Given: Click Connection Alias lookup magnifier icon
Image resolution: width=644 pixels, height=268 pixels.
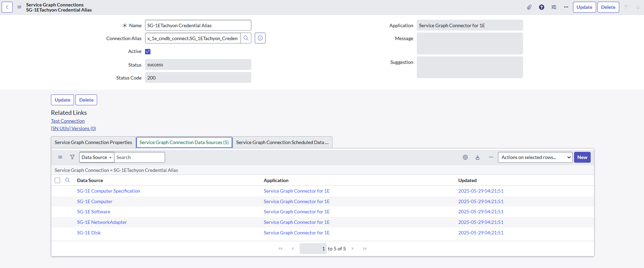Looking at the screenshot, I should point(246,38).
